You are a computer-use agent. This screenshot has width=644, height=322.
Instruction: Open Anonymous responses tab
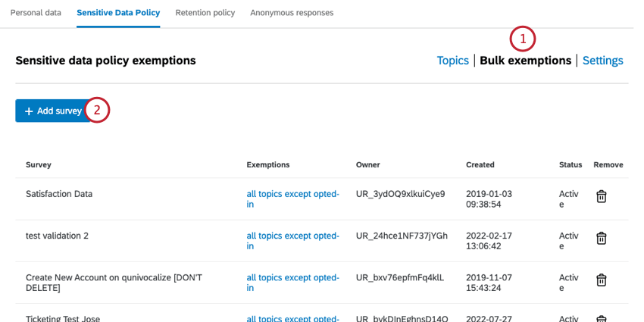tap(292, 13)
